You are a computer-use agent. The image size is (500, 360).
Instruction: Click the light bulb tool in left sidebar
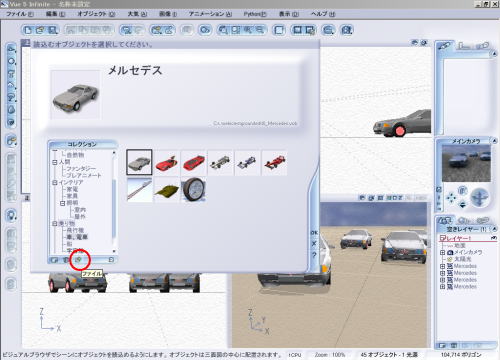(x=11, y=216)
